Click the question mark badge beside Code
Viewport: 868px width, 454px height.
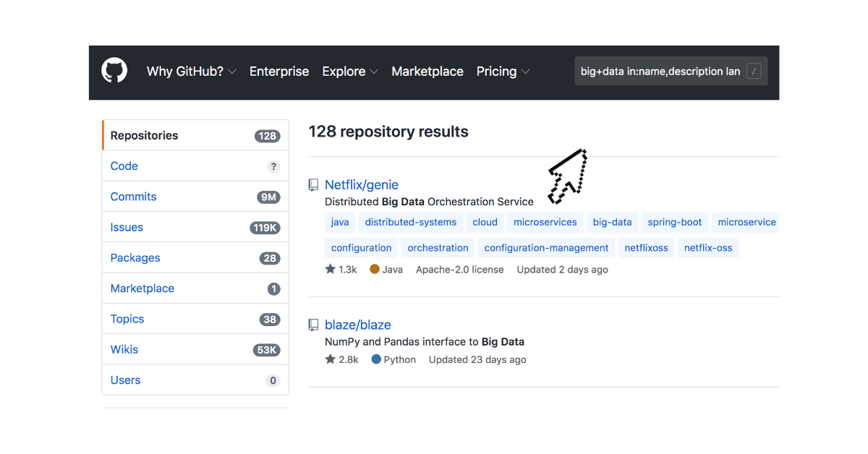[x=273, y=166]
